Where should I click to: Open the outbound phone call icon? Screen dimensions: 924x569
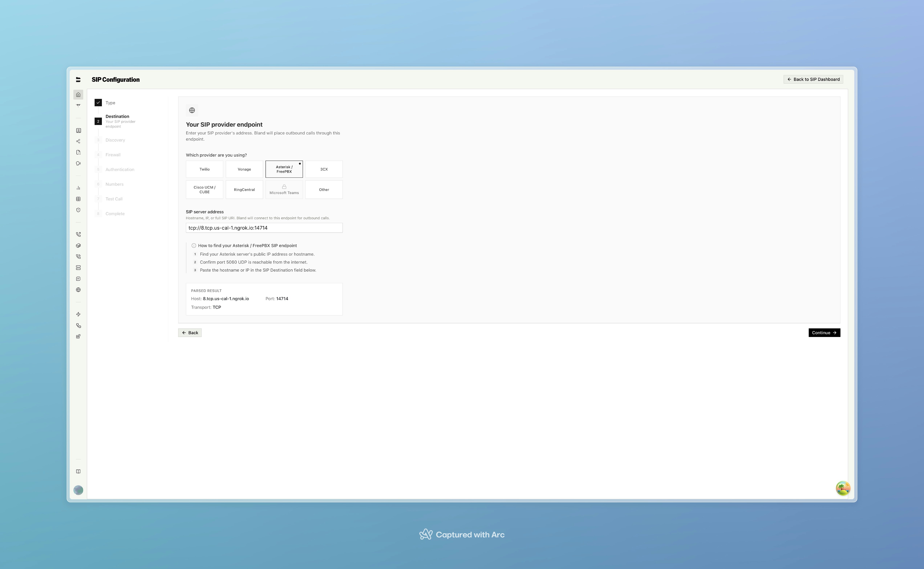(78, 234)
